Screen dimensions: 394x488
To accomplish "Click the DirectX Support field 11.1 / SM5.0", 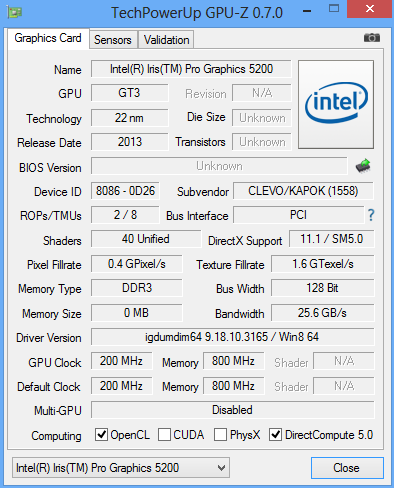I will coord(331,239).
